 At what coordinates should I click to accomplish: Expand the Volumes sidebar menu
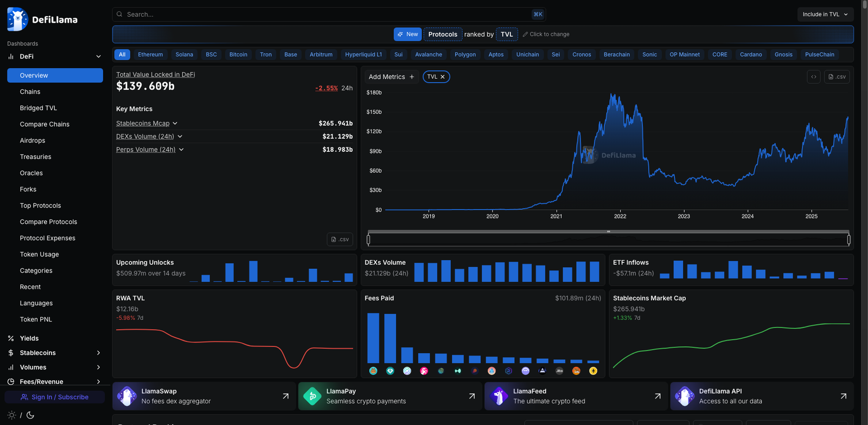(98, 367)
